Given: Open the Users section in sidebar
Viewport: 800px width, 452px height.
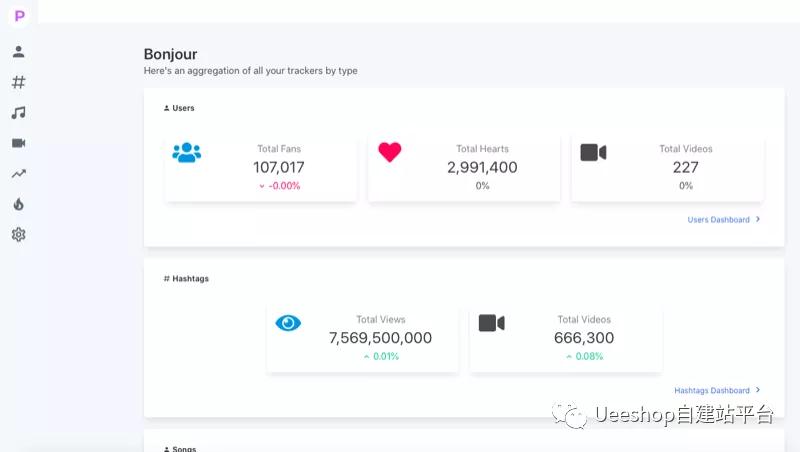Looking at the screenshot, I should (x=18, y=52).
